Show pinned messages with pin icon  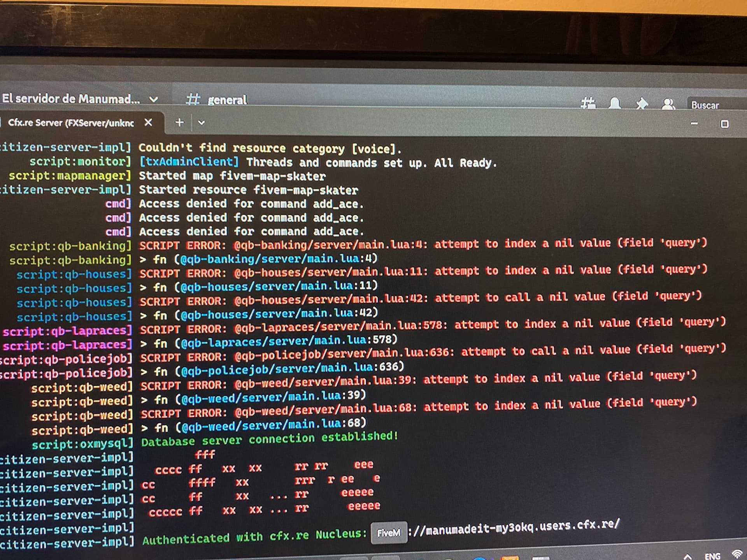(x=642, y=104)
